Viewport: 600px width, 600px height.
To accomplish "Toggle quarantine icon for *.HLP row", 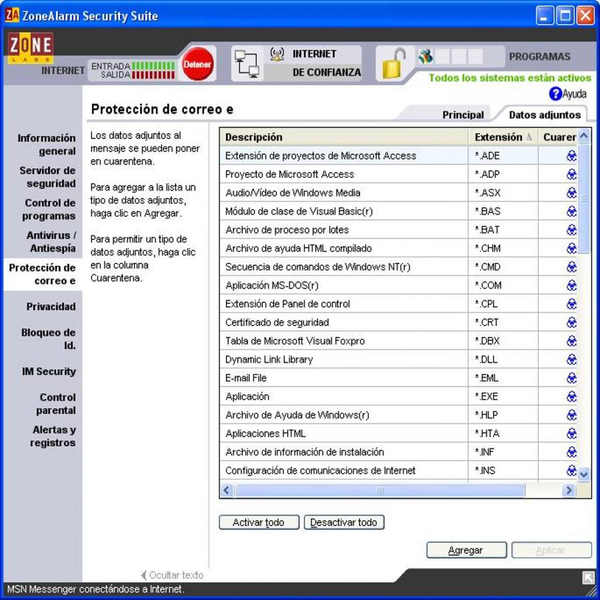I will [571, 415].
